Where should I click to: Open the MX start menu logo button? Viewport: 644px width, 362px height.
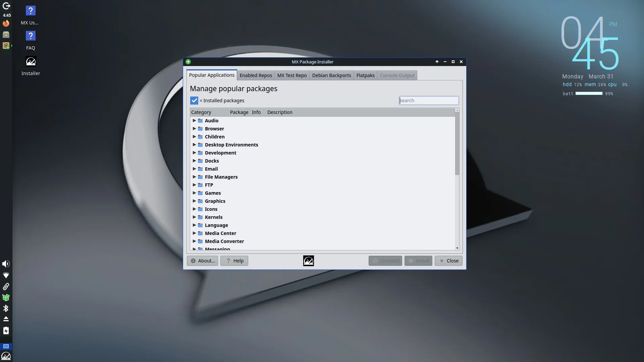[6, 356]
